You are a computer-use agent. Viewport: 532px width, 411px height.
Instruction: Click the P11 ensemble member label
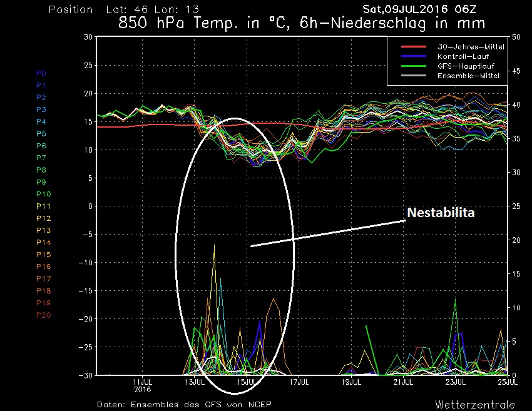[43, 206]
